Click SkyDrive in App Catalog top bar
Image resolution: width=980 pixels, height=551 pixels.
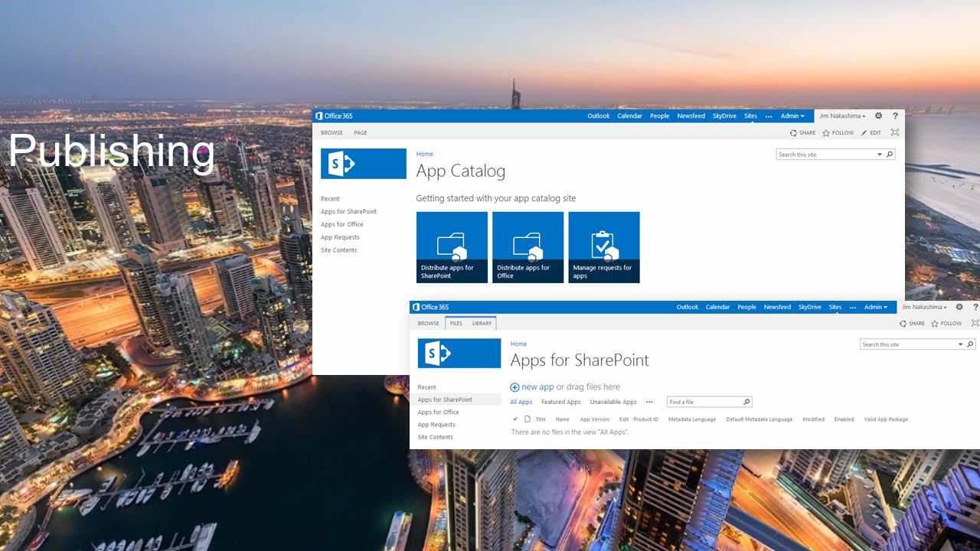(724, 116)
